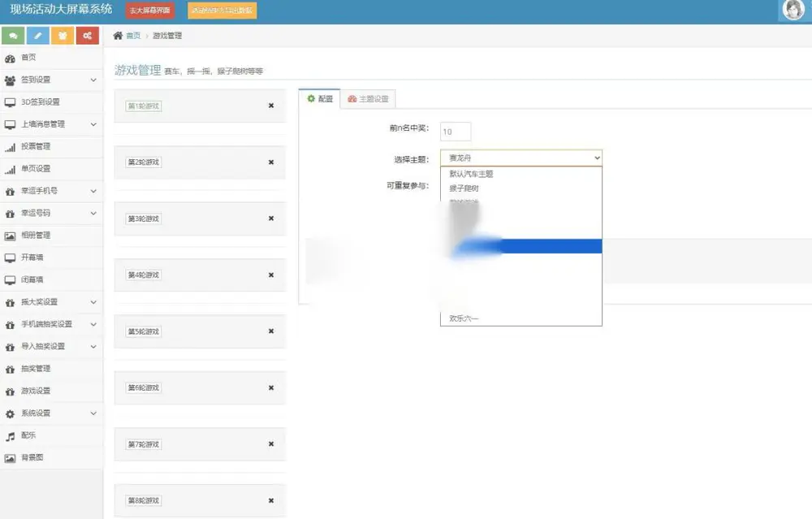Image resolution: width=812 pixels, height=519 pixels.
Task: Select the 第6轮游戏 label
Action: (x=144, y=388)
